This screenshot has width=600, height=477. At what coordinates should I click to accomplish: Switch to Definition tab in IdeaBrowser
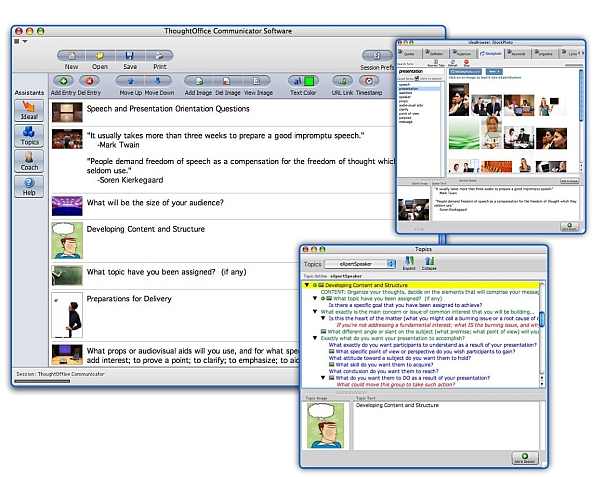[435, 54]
